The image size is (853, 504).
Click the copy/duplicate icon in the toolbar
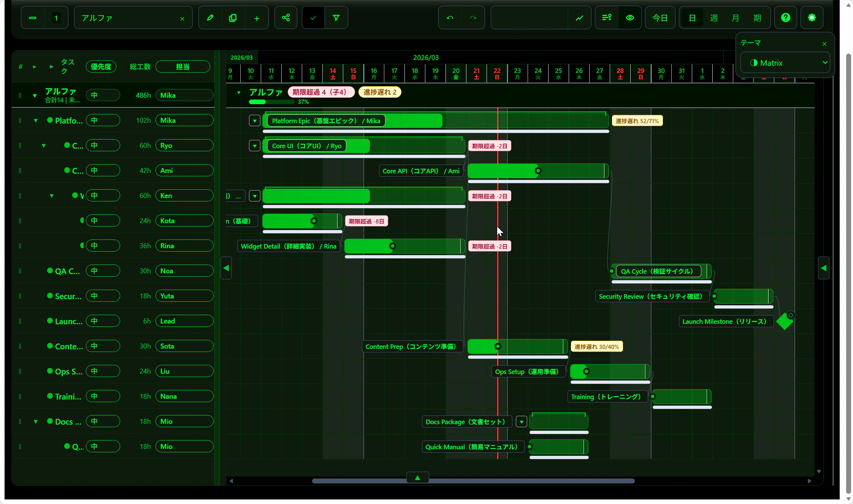pos(233,18)
